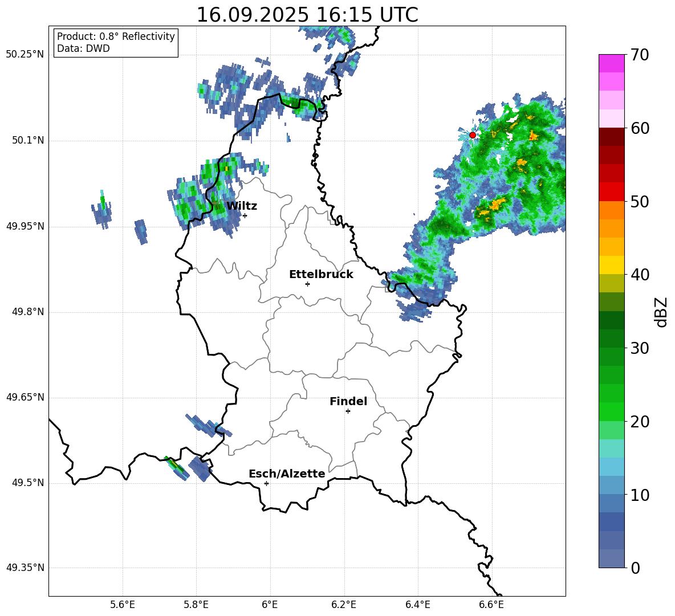This screenshot has height=616, width=675.
Task: Click the 'Product: 0.8° Reflectivity' text
Action: pos(116,36)
